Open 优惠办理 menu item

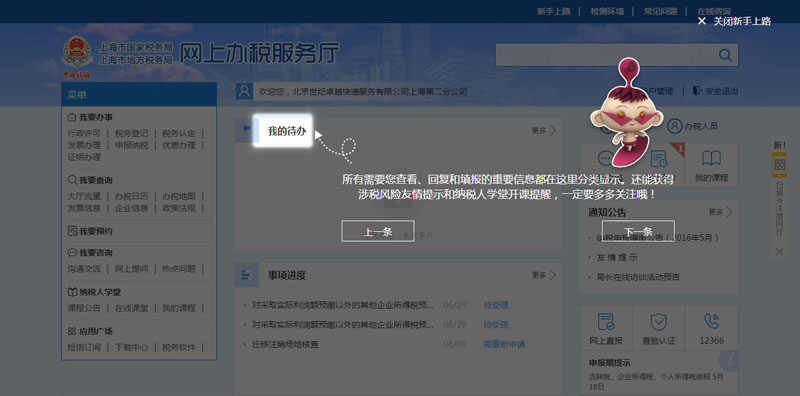[179, 145]
